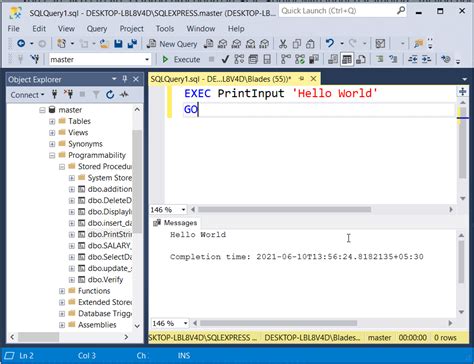The image size is (474, 364).
Task: Select the Assemblies folder
Action: click(97, 325)
